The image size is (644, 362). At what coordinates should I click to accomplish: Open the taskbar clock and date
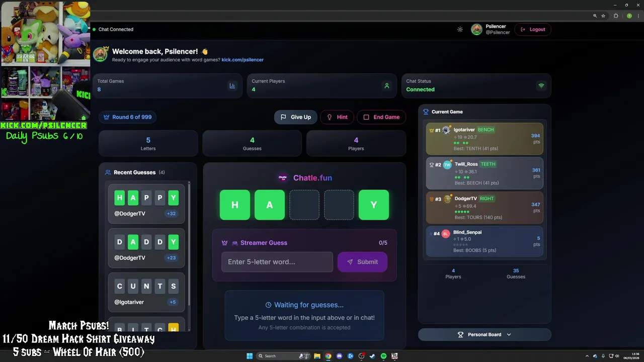[x=631, y=356]
